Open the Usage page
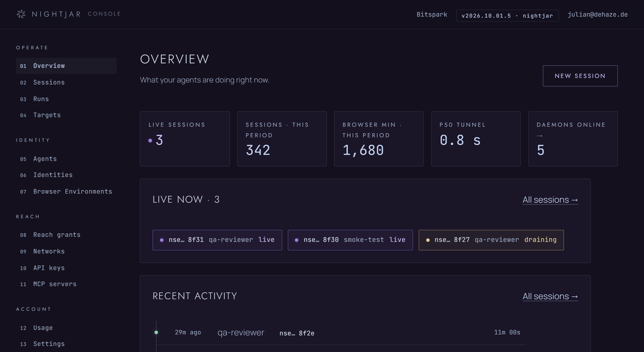Viewport: 644px width, 352px height. tap(66, 328)
